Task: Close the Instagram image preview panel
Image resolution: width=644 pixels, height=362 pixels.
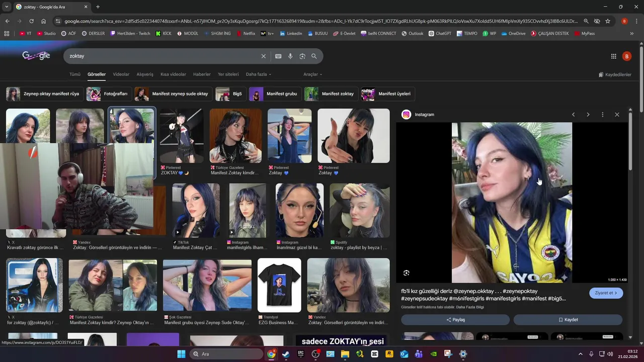Action: coord(617,115)
